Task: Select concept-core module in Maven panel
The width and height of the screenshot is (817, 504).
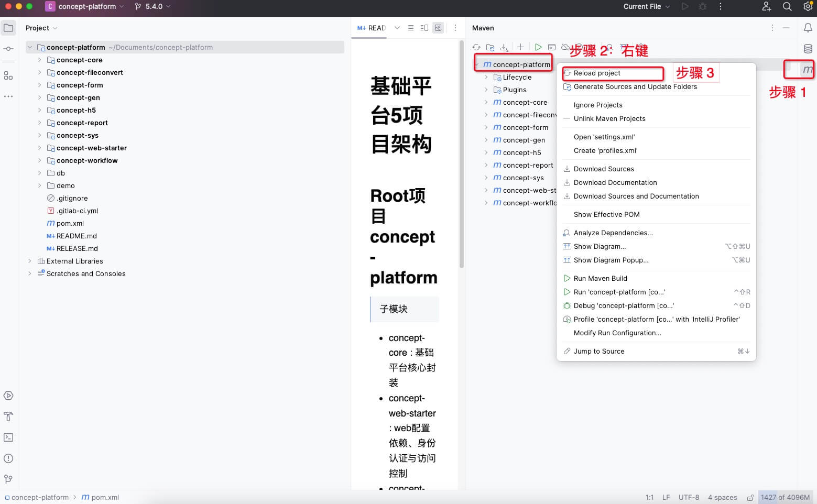Action: (520, 102)
